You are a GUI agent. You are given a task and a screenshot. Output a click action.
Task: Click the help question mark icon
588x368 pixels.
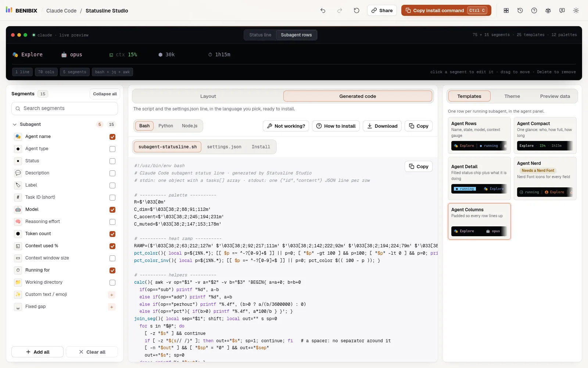534,11
